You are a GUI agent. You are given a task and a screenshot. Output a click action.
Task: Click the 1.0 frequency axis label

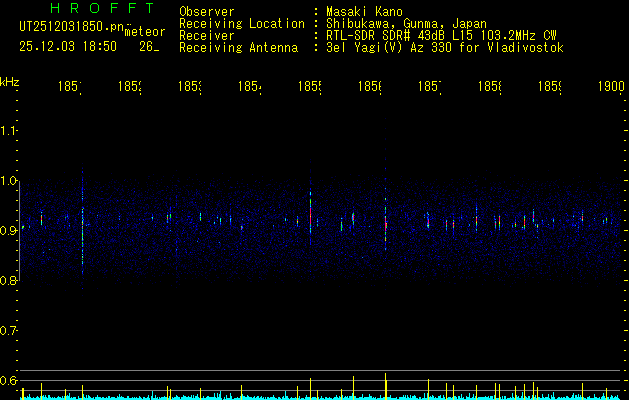click(9, 181)
